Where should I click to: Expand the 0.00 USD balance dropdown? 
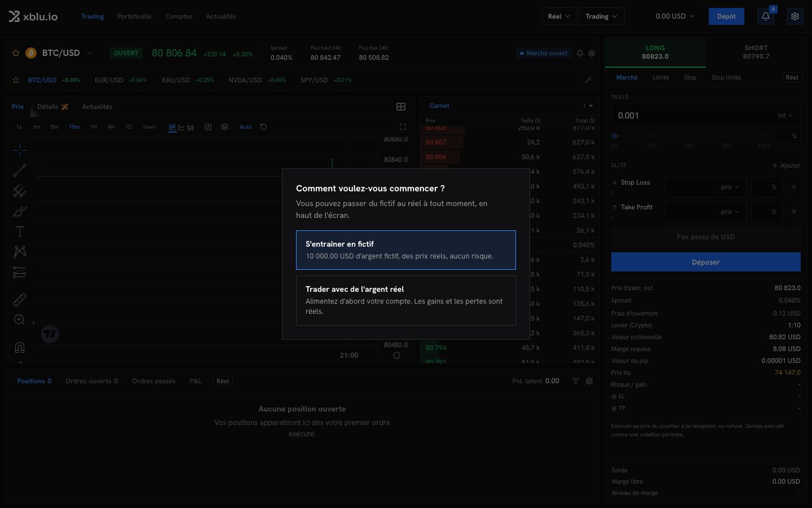pos(674,16)
